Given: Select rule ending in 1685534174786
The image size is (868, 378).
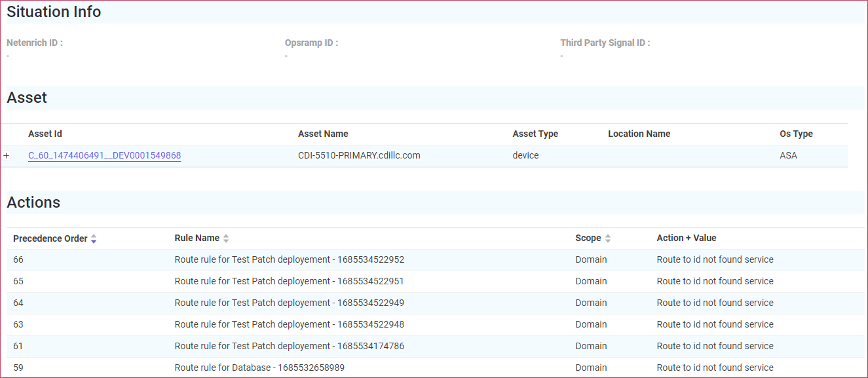Looking at the screenshot, I should [x=289, y=347].
